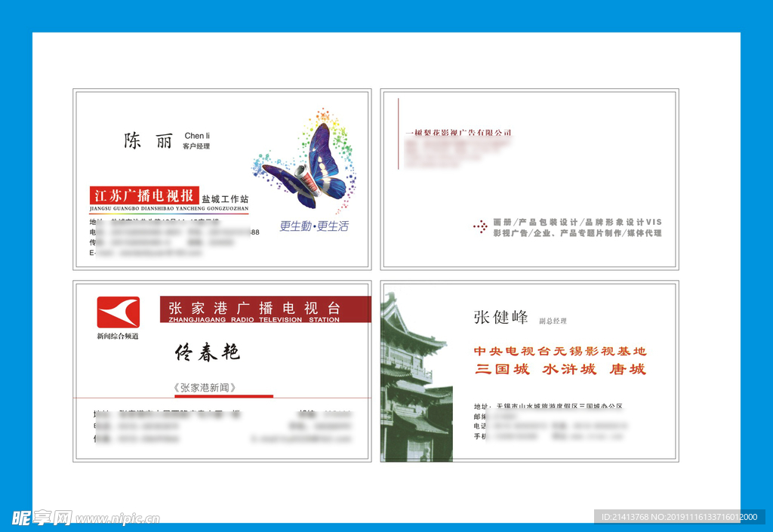This screenshot has height=532, width=773.
Task: Click the 三国城 水浒城 唐城 text
Action: tap(560, 370)
